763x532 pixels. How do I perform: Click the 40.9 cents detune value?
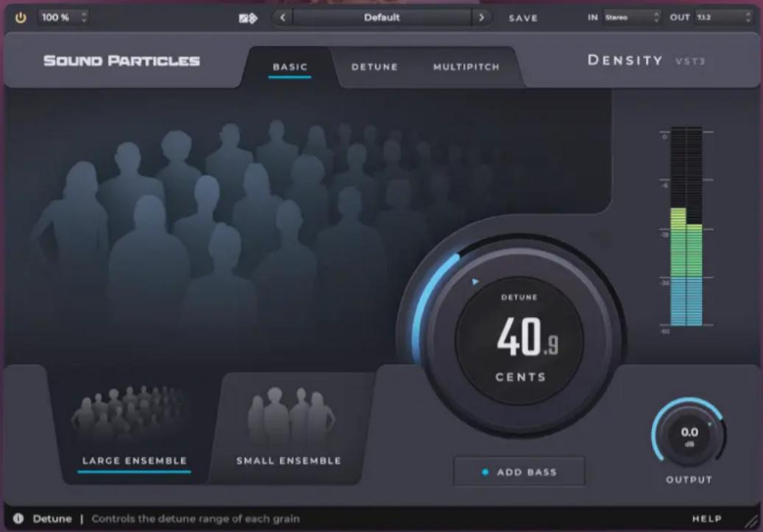527,336
